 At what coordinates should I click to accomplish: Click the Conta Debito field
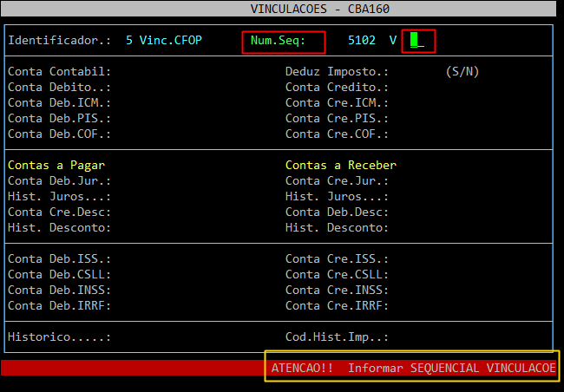174,88
